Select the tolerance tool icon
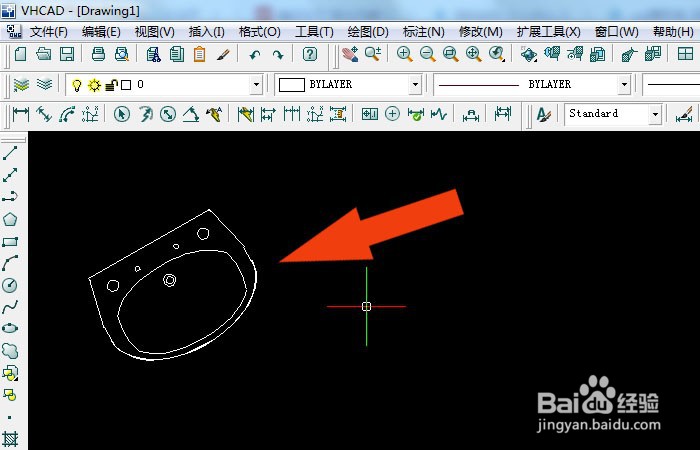 (x=370, y=114)
